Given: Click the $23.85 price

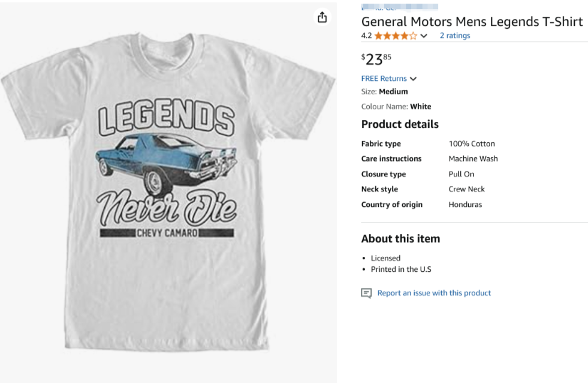Looking at the screenshot, I should (x=376, y=59).
